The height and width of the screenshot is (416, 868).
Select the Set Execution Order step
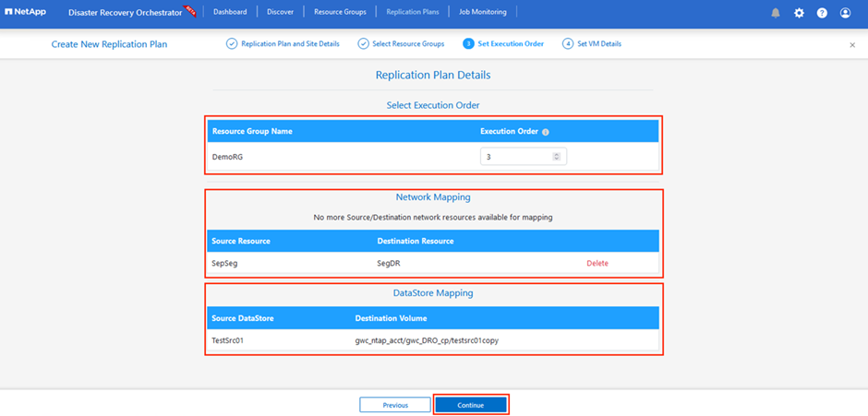(x=502, y=43)
